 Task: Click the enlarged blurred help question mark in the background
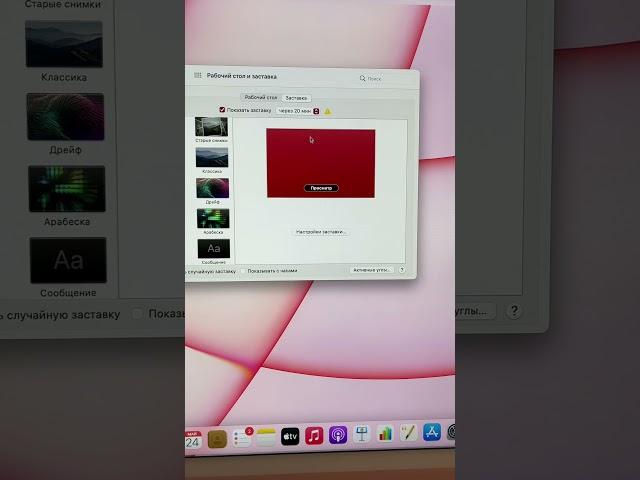(514, 311)
